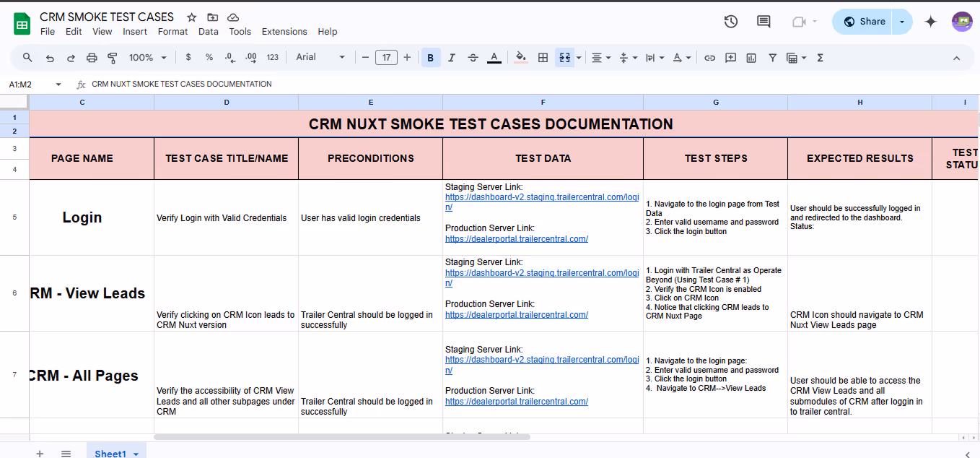View cloud document status icon
Screen dimensions: 980x458
(x=233, y=17)
